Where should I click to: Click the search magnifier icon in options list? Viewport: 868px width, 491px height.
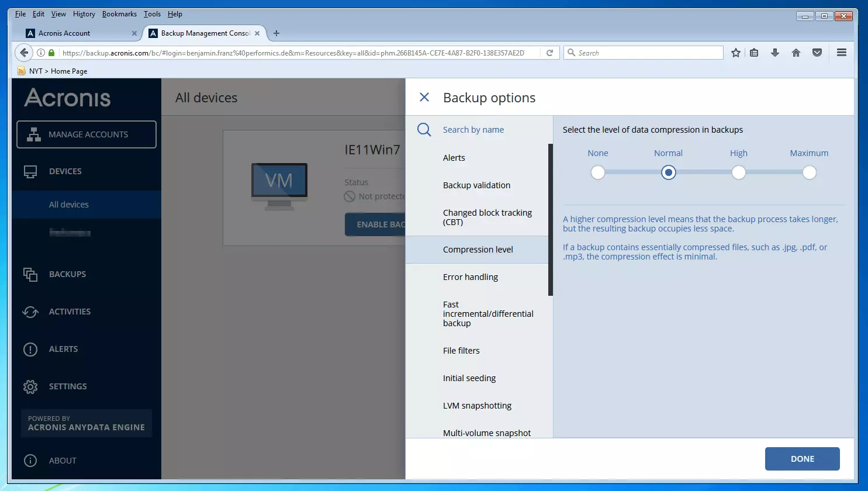(424, 130)
